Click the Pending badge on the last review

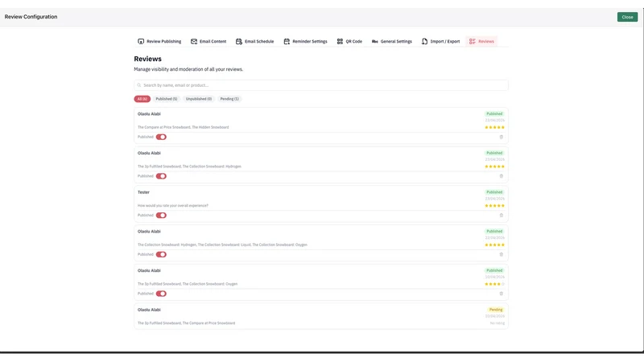point(496,310)
